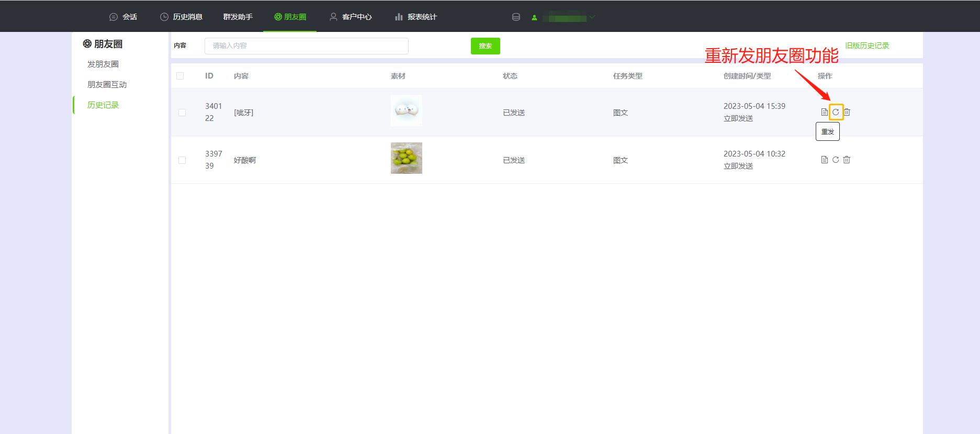Open the green fruit thumbnail image
Viewport: 980px width, 434px height.
tap(407, 158)
